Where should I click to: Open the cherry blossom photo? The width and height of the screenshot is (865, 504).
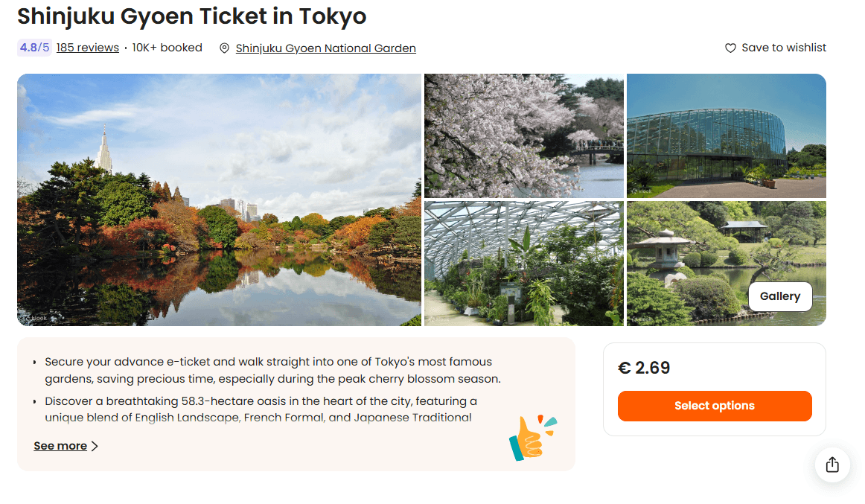(x=523, y=135)
